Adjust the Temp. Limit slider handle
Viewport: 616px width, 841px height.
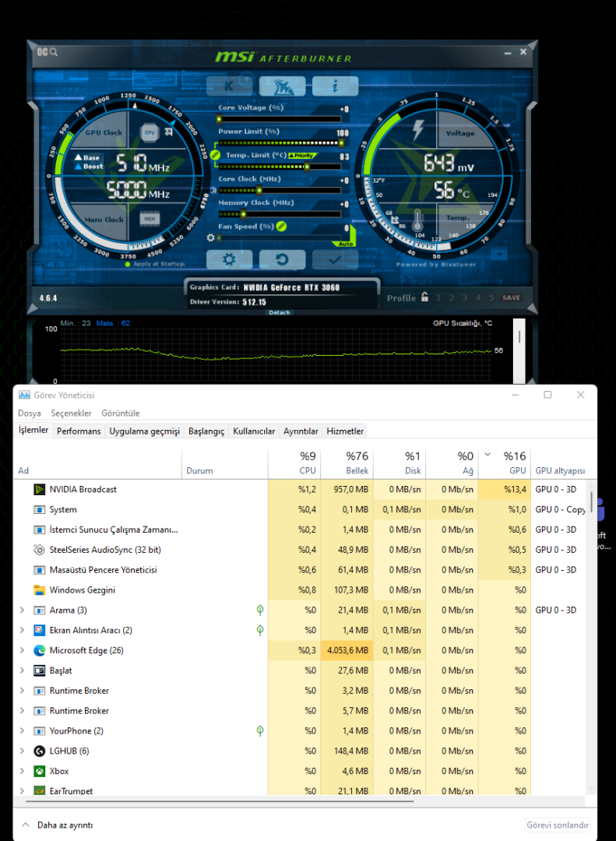coord(307,167)
